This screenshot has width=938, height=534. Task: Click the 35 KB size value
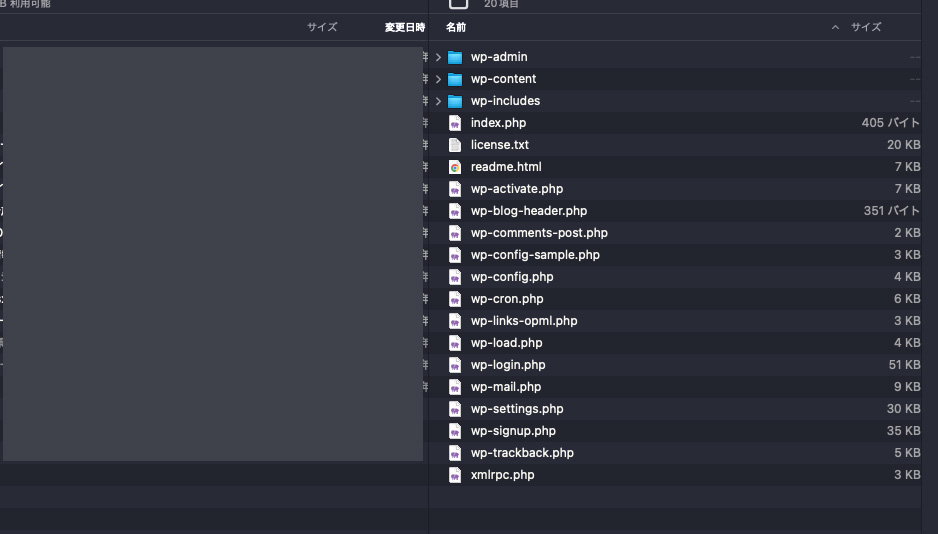click(903, 431)
